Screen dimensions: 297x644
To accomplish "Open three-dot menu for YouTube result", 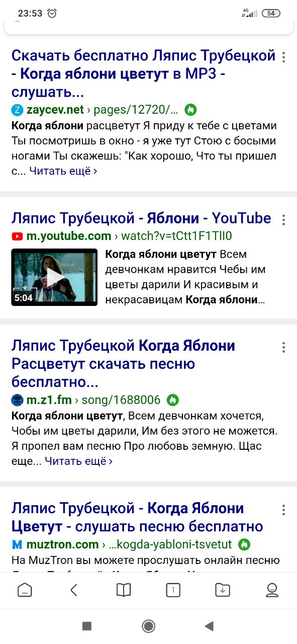I will [x=284, y=220].
